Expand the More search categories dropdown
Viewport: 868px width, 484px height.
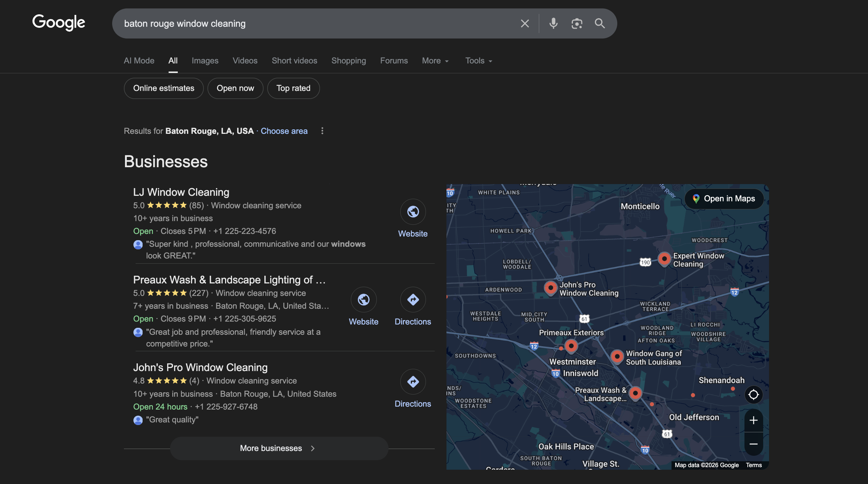coord(435,61)
